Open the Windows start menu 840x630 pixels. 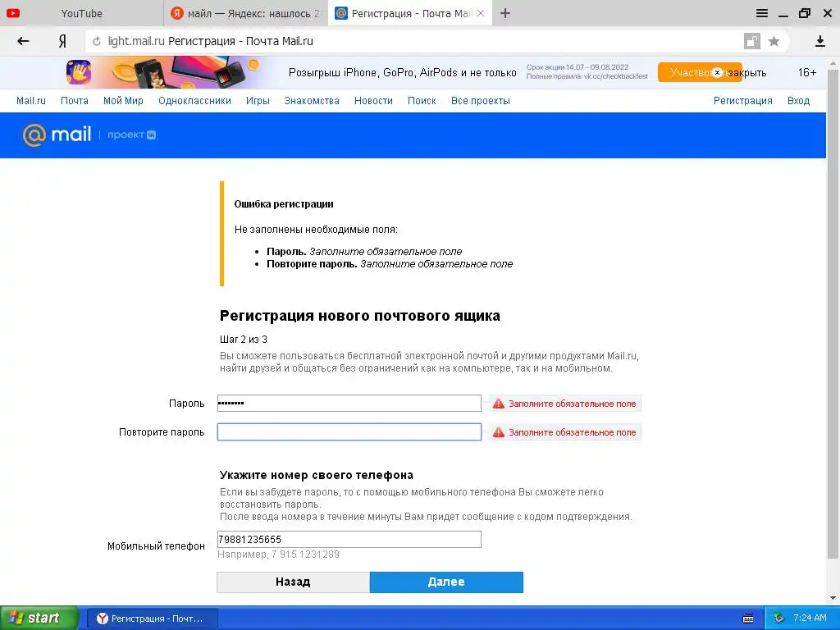click(x=39, y=619)
